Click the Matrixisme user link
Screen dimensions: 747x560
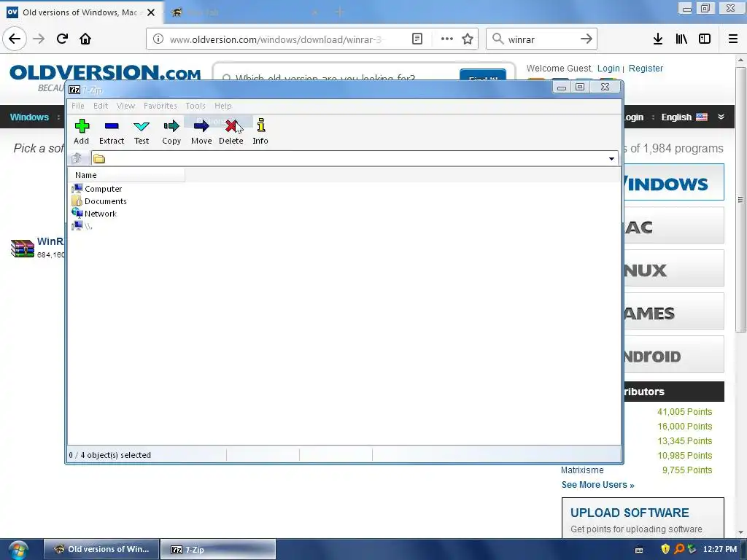pyautogui.click(x=582, y=470)
